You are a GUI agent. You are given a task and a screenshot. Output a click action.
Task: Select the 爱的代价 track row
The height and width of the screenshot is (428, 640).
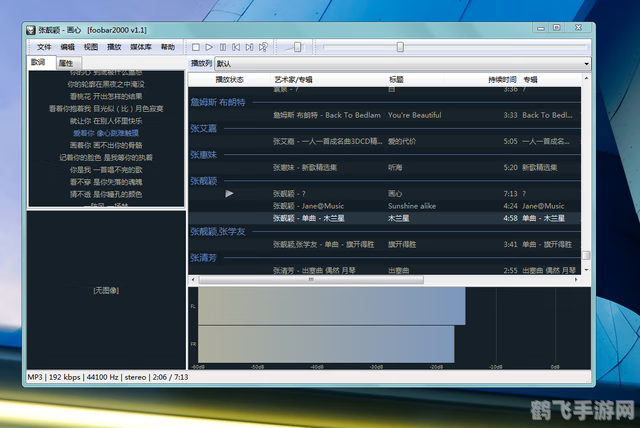pyautogui.click(x=384, y=142)
